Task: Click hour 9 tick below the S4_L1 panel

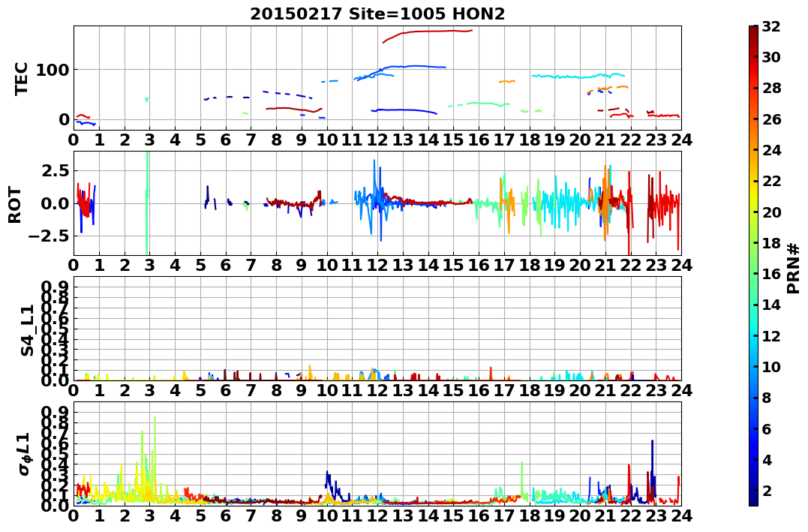Action: click(302, 390)
